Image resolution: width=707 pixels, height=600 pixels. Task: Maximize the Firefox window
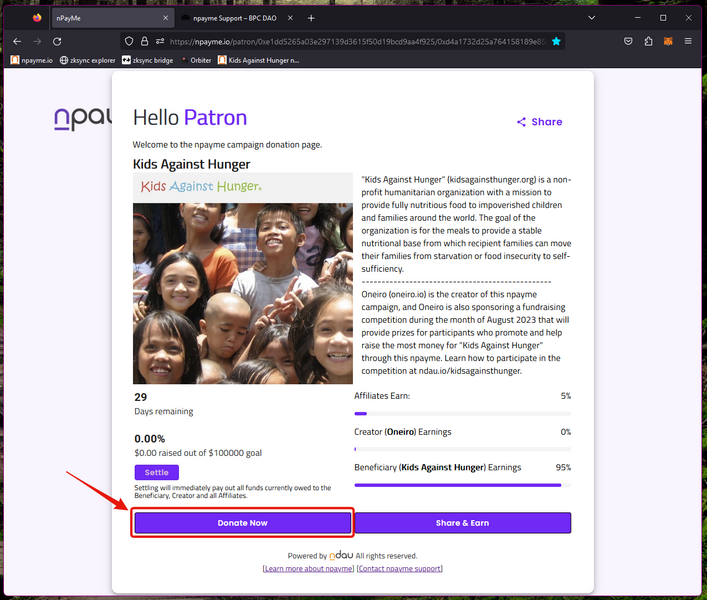[x=663, y=18]
